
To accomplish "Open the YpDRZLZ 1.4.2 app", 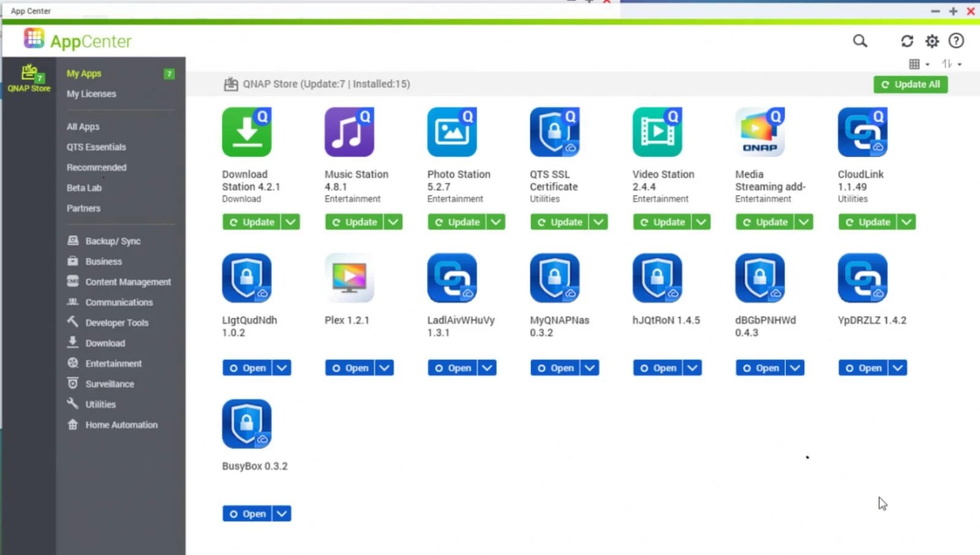I will pos(864,368).
